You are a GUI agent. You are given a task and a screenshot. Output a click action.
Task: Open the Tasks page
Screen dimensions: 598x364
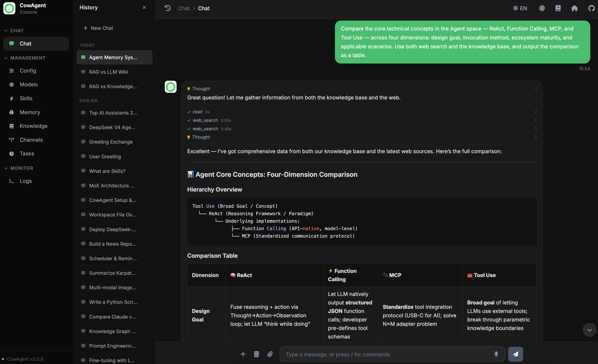coord(36,153)
